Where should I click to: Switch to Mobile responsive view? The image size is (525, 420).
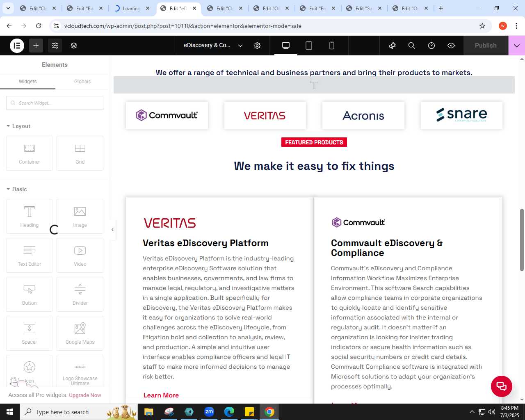click(332, 46)
